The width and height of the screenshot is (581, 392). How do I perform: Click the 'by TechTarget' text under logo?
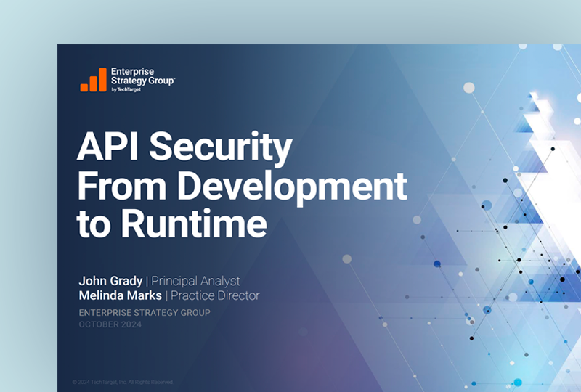tap(126, 90)
